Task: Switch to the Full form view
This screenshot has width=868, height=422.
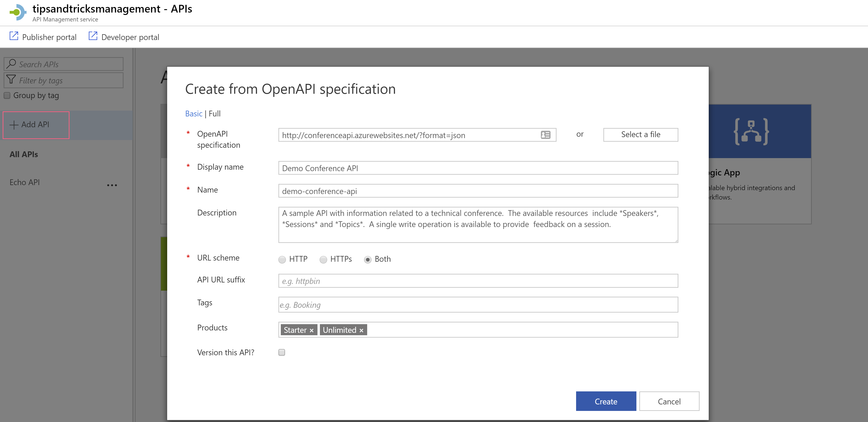Action: (215, 114)
